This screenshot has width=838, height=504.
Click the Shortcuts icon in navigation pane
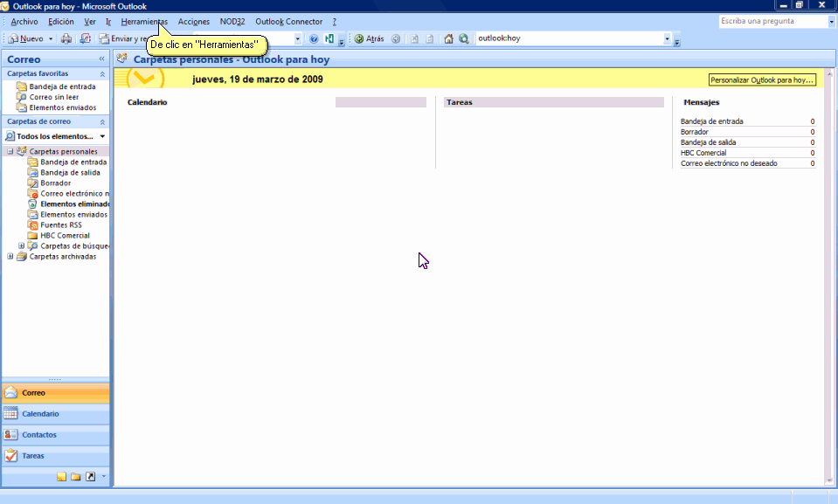pyautogui.click(x=90, y=477)
